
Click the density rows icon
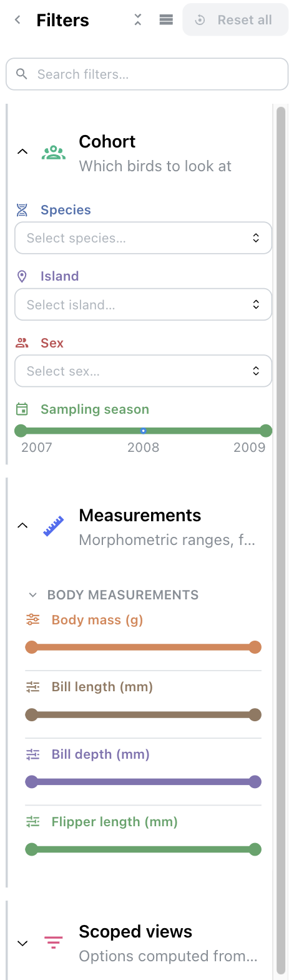pyautogui.click(x=166, y=20)
